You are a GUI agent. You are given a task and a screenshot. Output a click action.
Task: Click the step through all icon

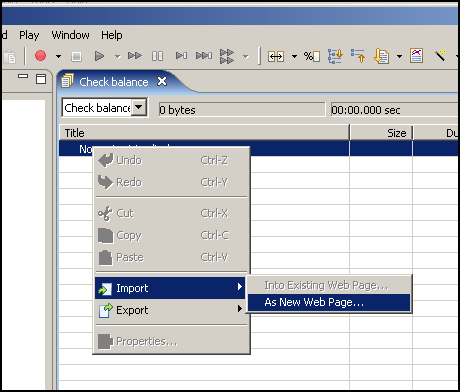tap(204, 56)
